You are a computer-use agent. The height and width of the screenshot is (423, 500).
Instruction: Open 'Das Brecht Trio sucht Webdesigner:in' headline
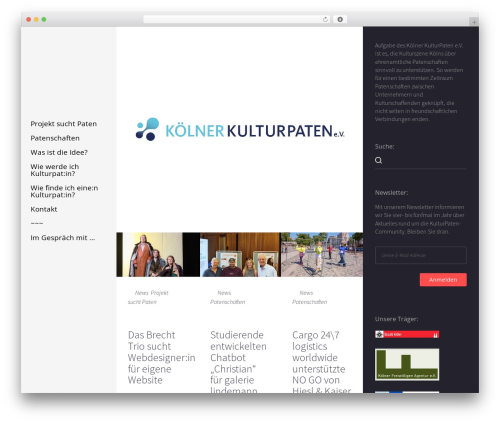(161, 357)
